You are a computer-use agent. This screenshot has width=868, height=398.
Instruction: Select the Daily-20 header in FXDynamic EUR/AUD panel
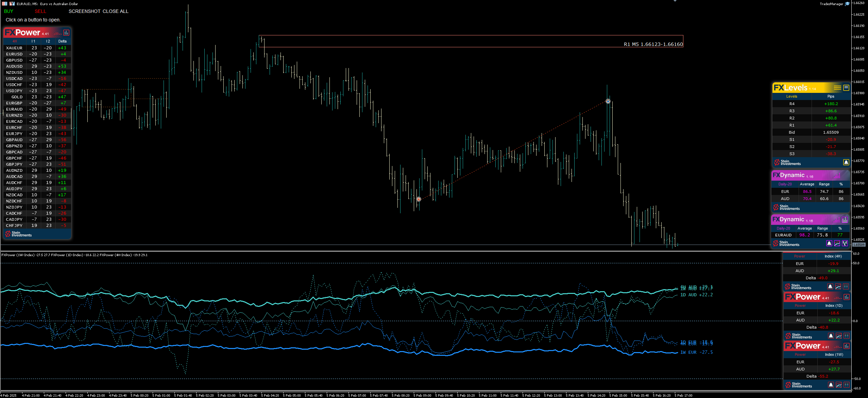click(785, 184)
